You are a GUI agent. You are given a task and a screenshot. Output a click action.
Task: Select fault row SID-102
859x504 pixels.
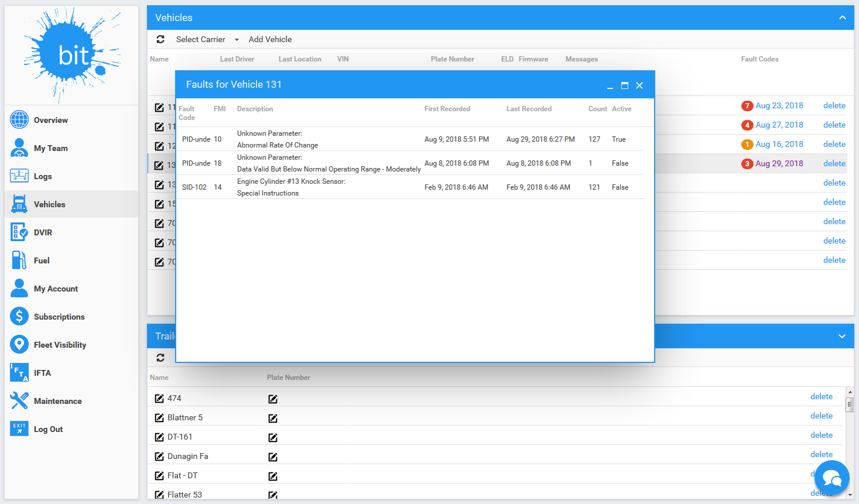410,187
